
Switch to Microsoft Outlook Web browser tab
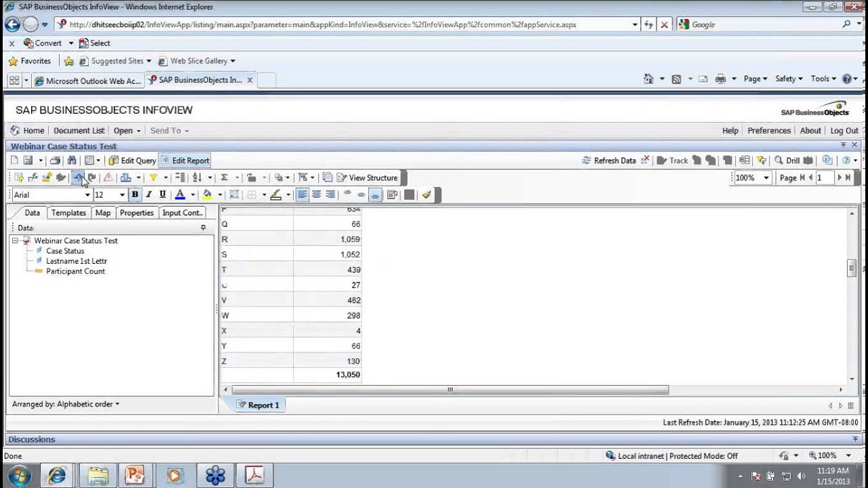[87, 81]
